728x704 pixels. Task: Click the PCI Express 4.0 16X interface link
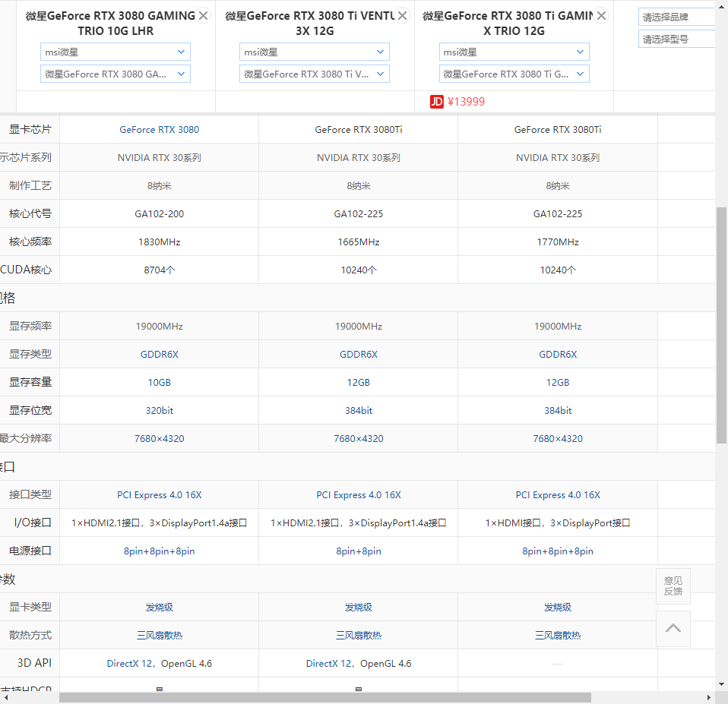(159, 494)
